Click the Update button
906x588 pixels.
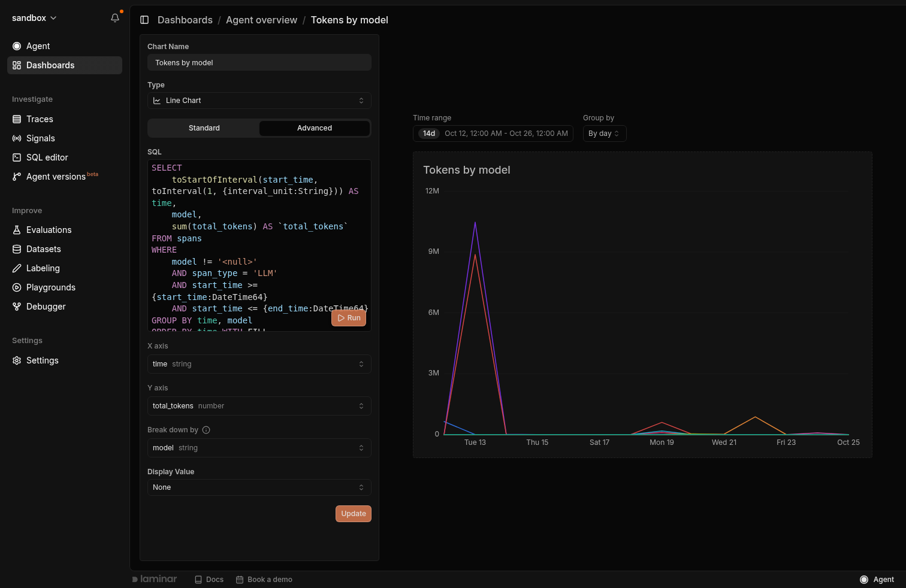pos(354,514)
